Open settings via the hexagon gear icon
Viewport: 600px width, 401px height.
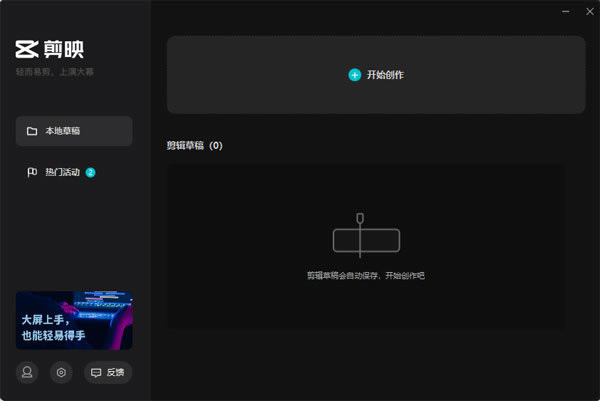coord(61,372)
